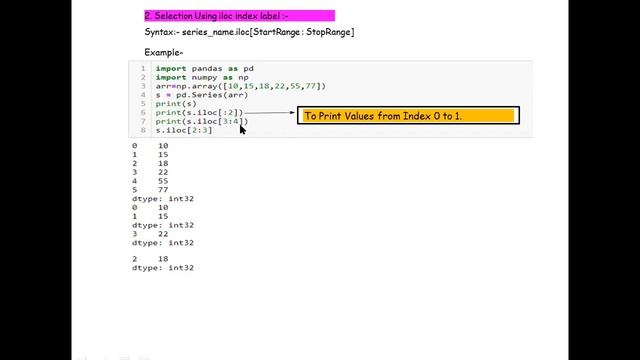Click code line "print(s.iloc[3:4])"
The image size is (640, 360).
(x=202, y=122)
